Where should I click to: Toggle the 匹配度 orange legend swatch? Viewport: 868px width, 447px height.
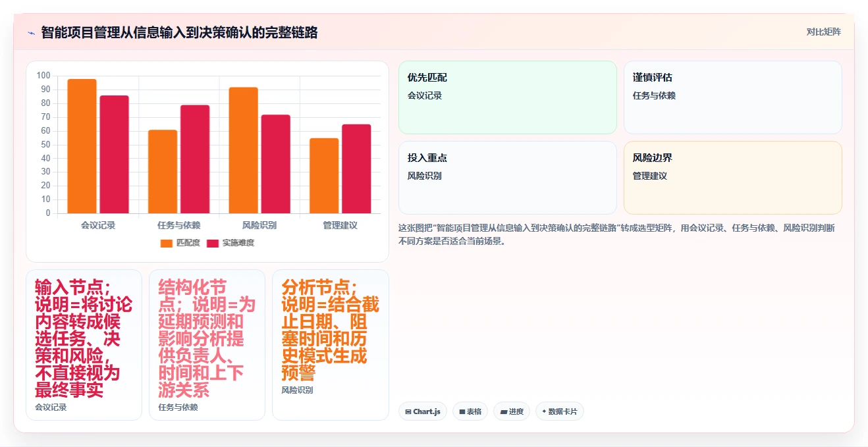point(167,243)
